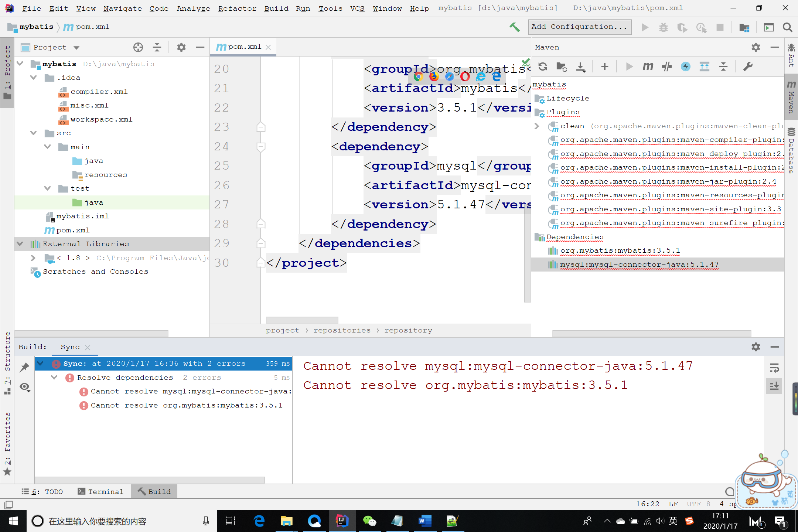Open the Database side tool button
The height and width of the screenshot is (532, 798).
(x=791, y=151)
